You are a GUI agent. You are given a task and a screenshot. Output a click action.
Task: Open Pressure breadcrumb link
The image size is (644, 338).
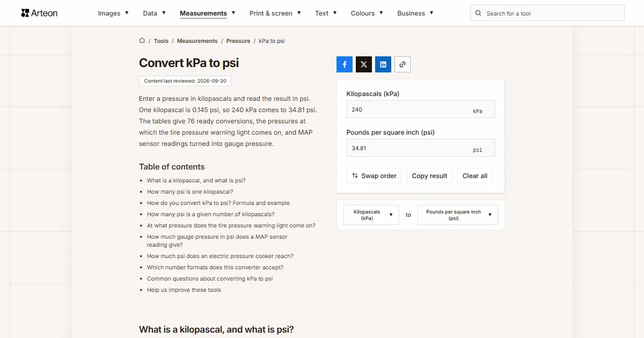click(238, 41)
